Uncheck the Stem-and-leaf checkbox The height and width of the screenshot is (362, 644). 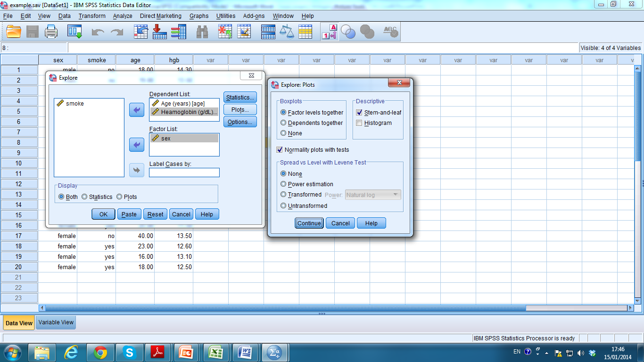[359, 113]
